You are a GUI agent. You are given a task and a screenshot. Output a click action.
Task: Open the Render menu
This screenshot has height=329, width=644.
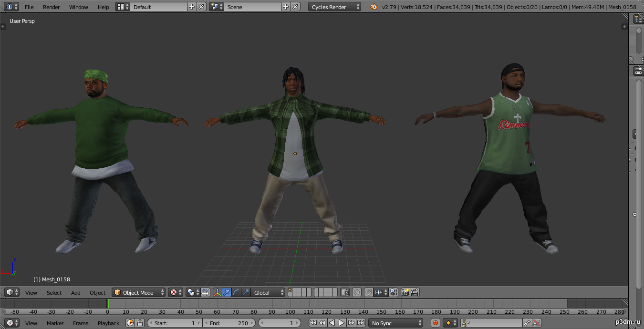click(x=52, y=7)
